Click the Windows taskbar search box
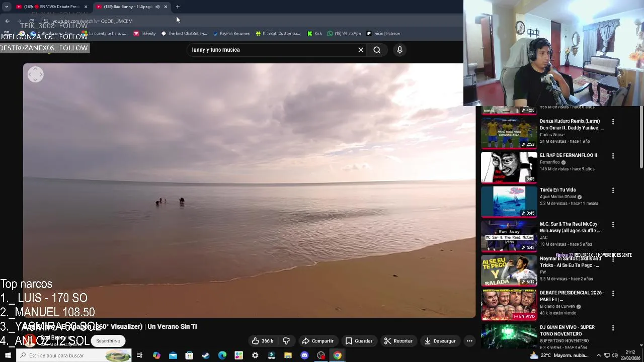644x362 pixels. (74, 355)
